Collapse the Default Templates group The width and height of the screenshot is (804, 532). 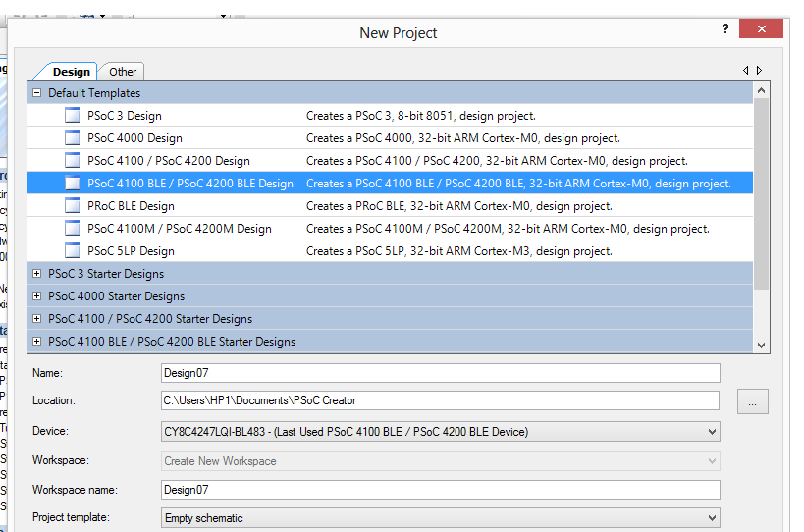click(37, 93)
